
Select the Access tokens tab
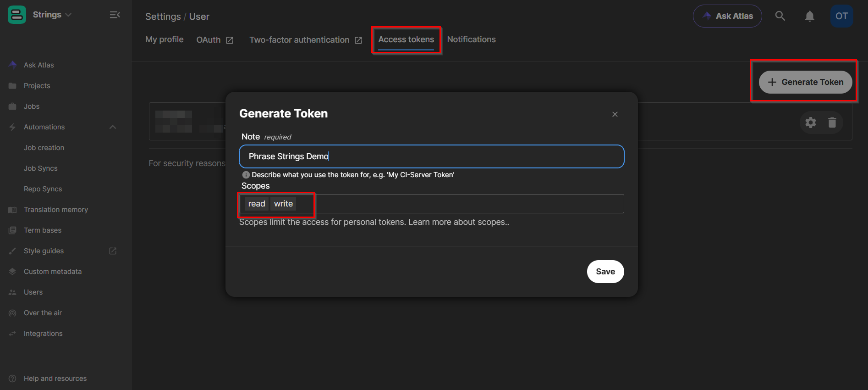(406, 39)
